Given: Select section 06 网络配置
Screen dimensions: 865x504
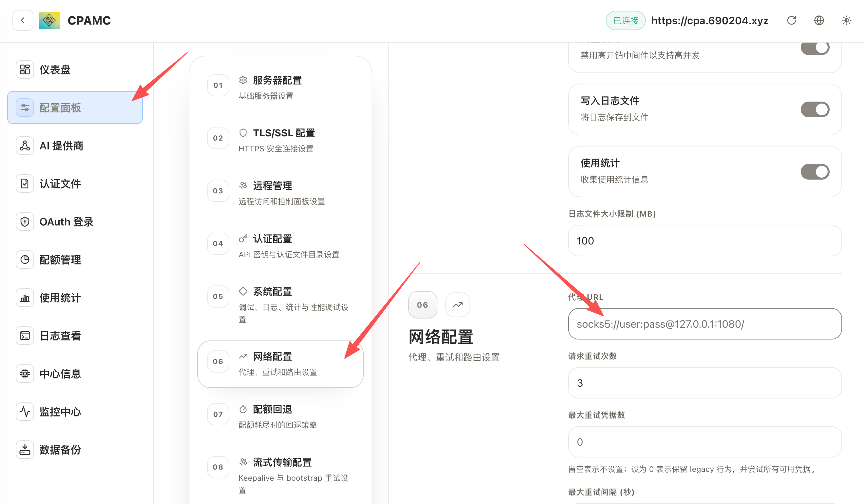Looking at the screenshot, I should tap(280, 364).
